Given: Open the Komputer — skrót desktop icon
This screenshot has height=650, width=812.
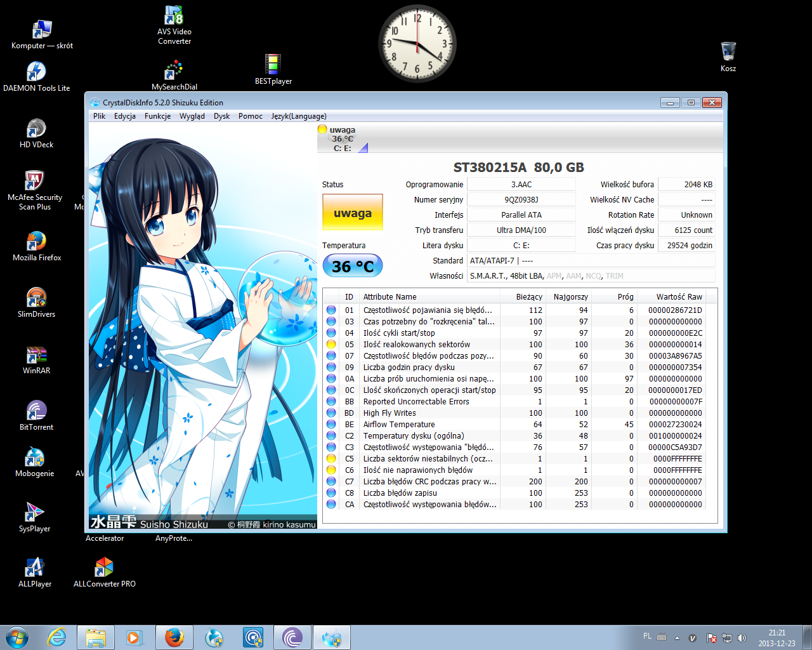Looking at the screenshot, I should tap(42, 35).
